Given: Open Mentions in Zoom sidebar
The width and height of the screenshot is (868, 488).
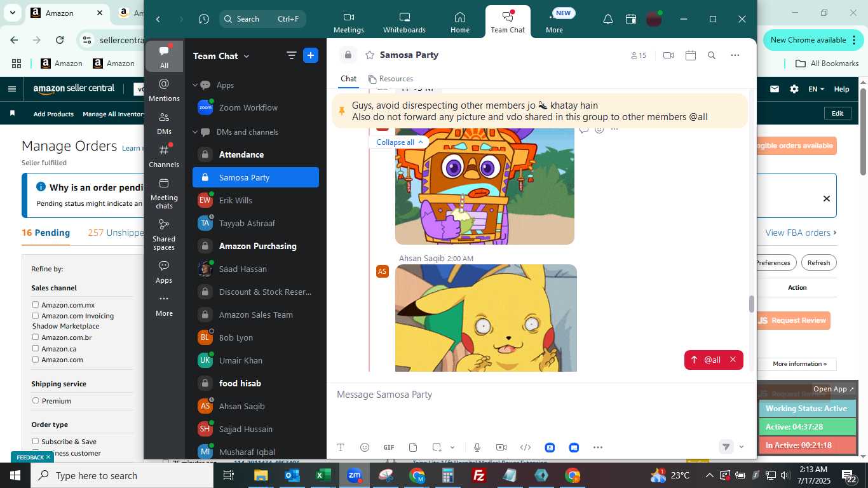Looking at the screenshot, I should pos(164,90).
